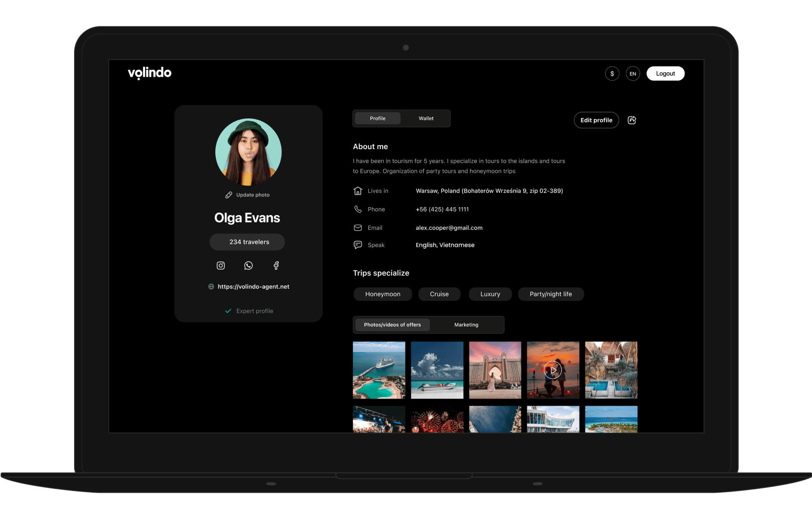Open the EN language selector

tap(633, 74)
